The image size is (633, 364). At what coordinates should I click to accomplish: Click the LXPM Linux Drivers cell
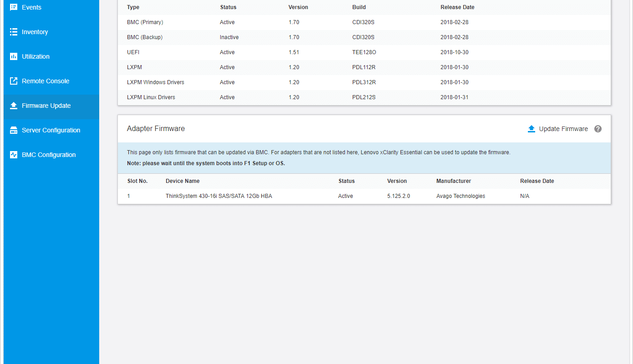coord(151,97)
